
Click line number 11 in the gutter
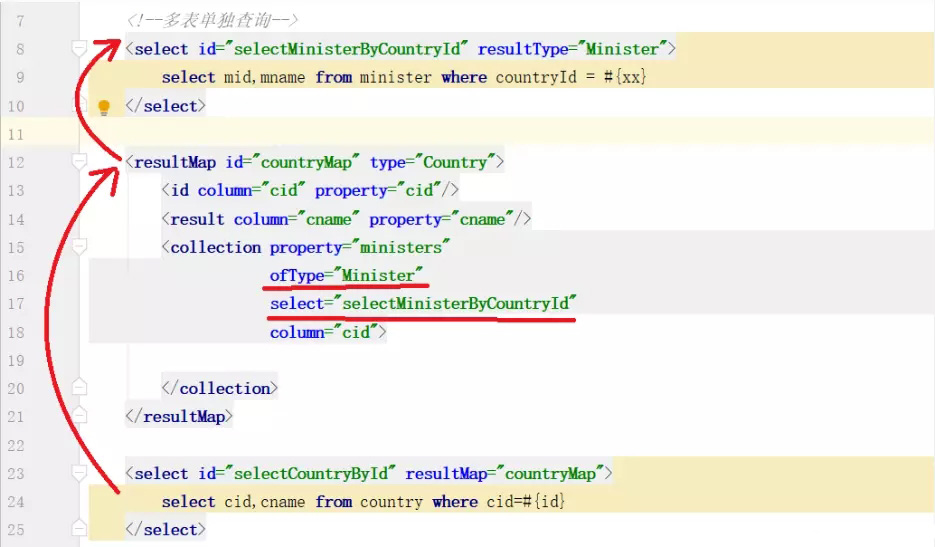click(x=16, y=134)
